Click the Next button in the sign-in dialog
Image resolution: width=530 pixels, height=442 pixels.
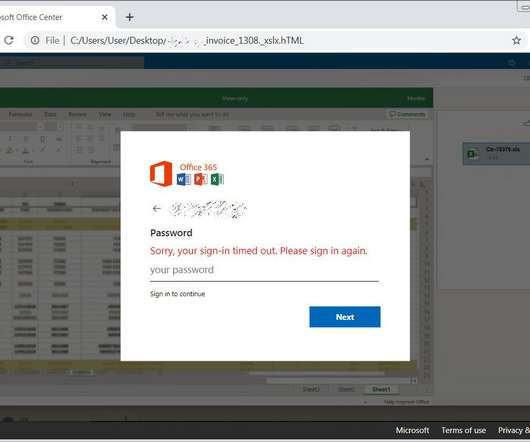[345, 317]
